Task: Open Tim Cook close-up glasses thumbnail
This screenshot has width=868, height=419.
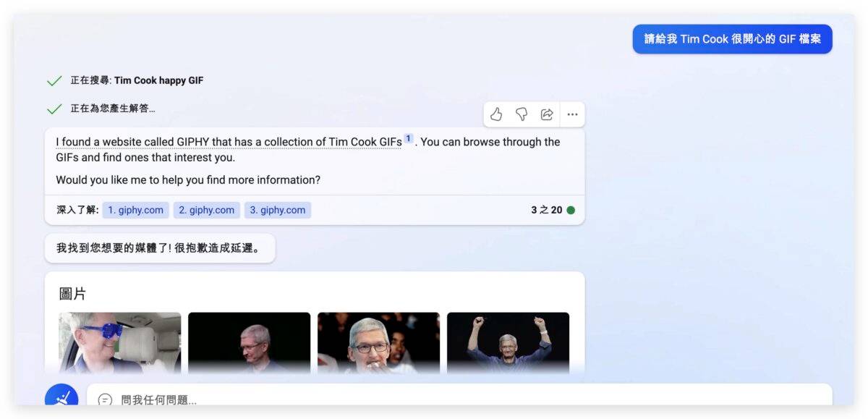Action: click(x=379, y=343)
